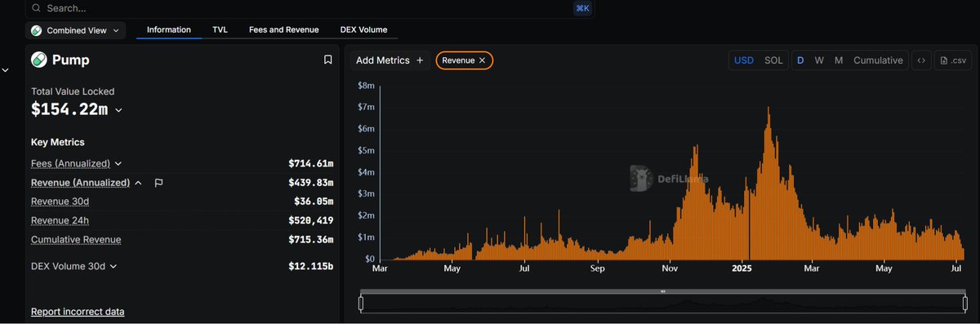This screenshot has width=980, height=324.
Task: Click the plus icon in Add Metrics
Action: click(420, 60)
